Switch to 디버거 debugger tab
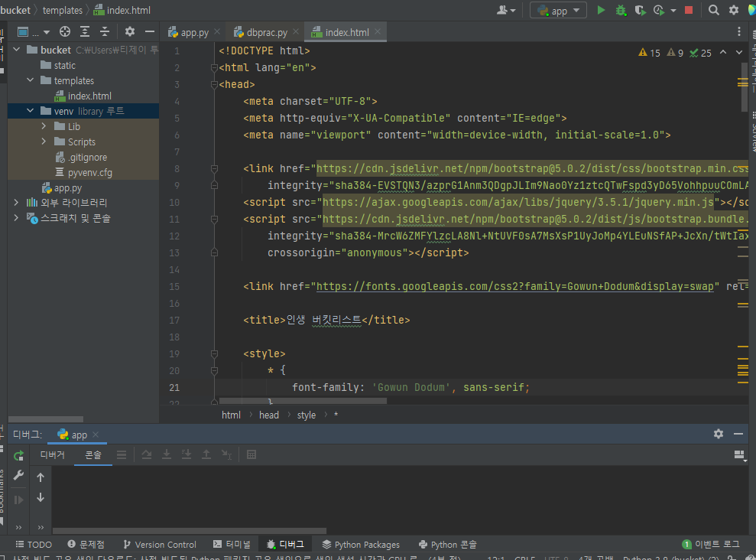 click(x=52, y=455)
